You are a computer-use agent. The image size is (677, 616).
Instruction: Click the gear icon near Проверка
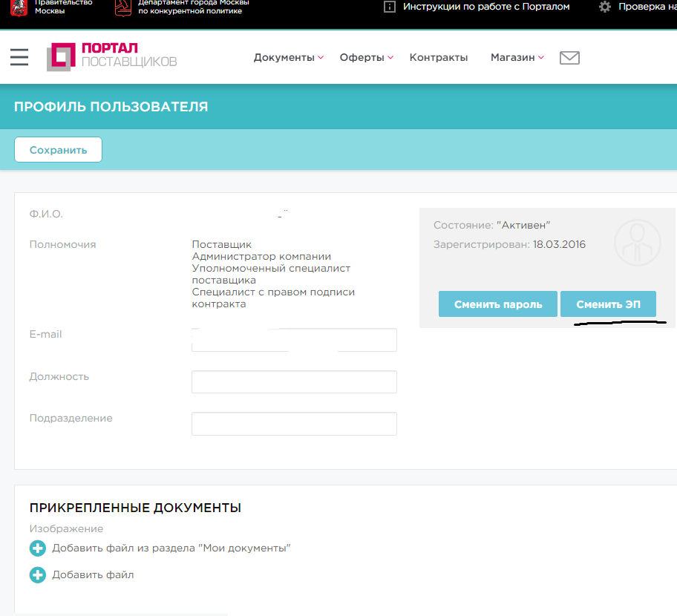coord(605,7)
